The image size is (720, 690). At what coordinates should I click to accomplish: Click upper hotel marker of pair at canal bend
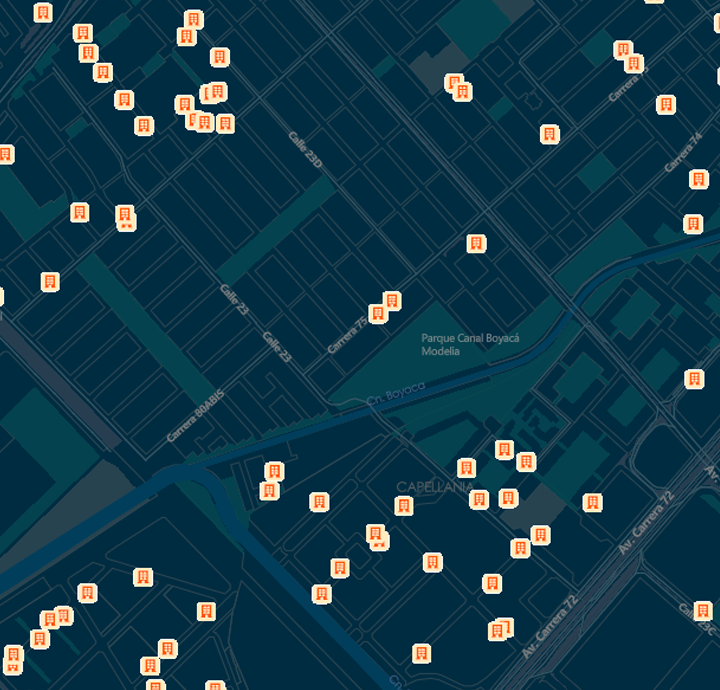click(x=274, y=471)
